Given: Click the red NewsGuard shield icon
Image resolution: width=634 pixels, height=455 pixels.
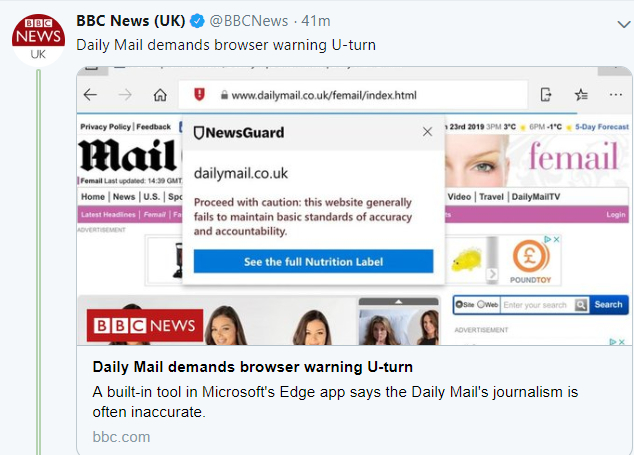Looking at the screenshot, I should pyautogui.click(x=199, y=94).
